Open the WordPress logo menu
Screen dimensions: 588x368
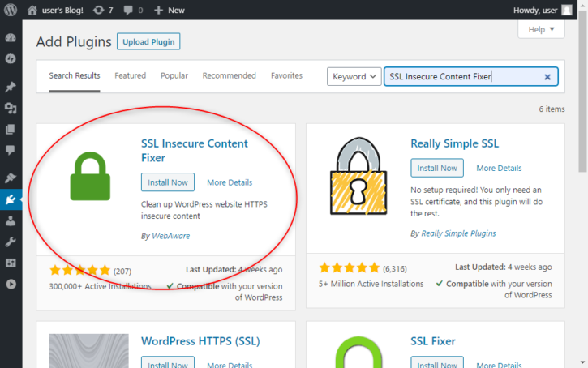tap(11, 10)
